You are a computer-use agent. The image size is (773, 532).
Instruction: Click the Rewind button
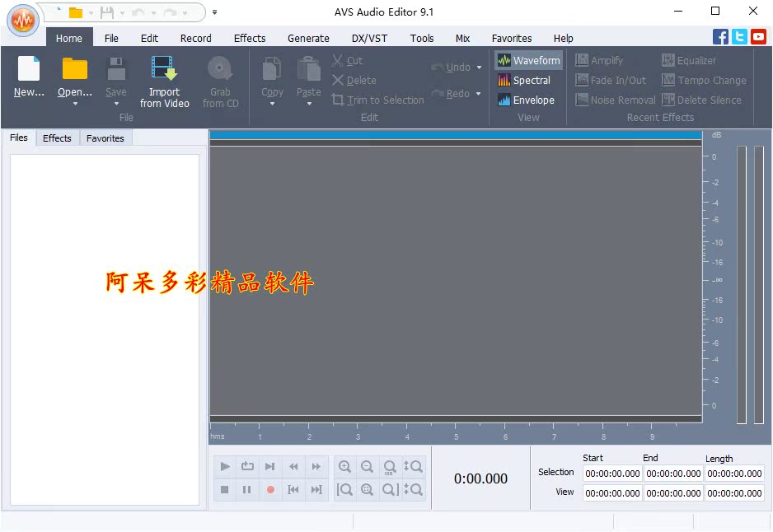pos(293,466)
